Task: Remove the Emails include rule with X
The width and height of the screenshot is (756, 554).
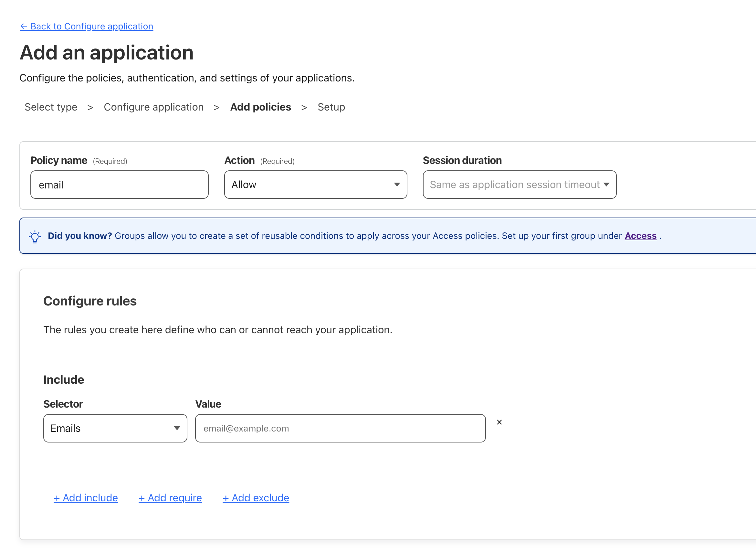Action: [499, 422]
